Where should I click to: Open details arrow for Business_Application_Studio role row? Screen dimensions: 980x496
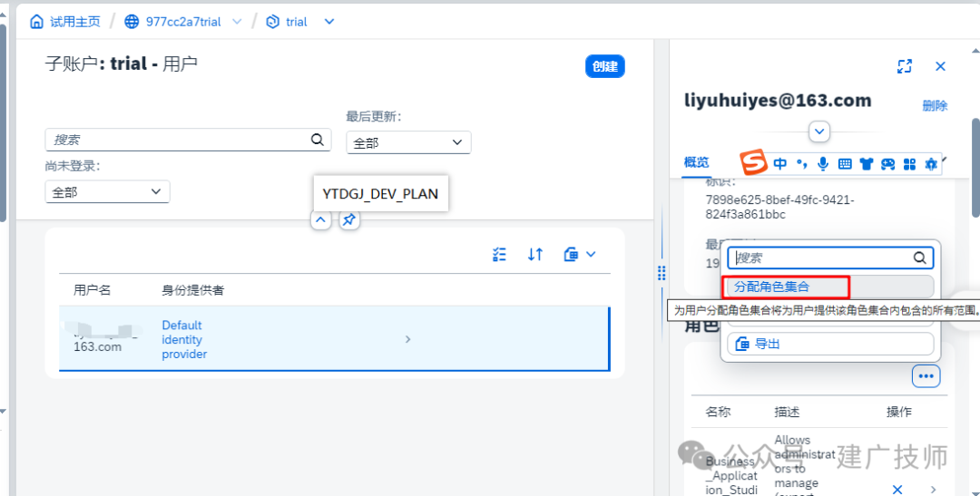point(934,489)
